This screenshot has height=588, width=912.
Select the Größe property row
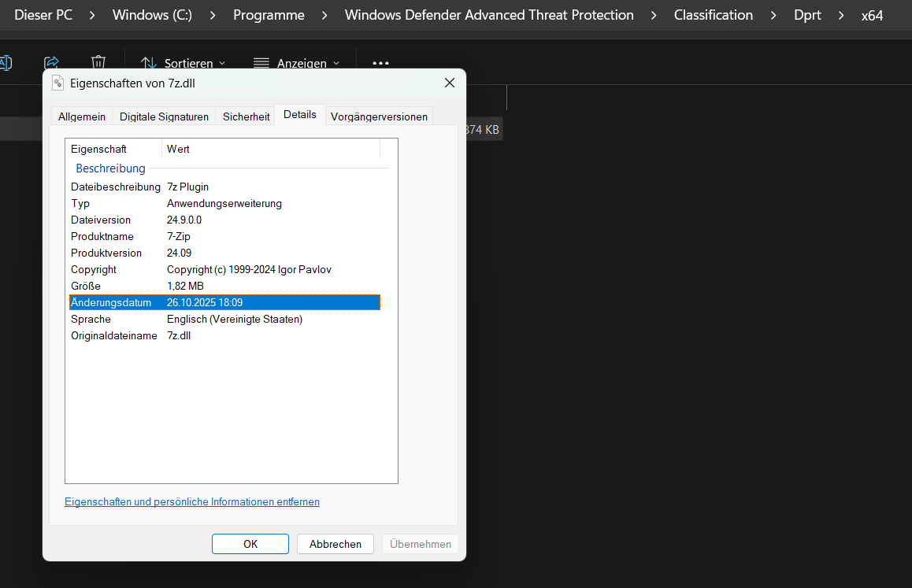224,287
